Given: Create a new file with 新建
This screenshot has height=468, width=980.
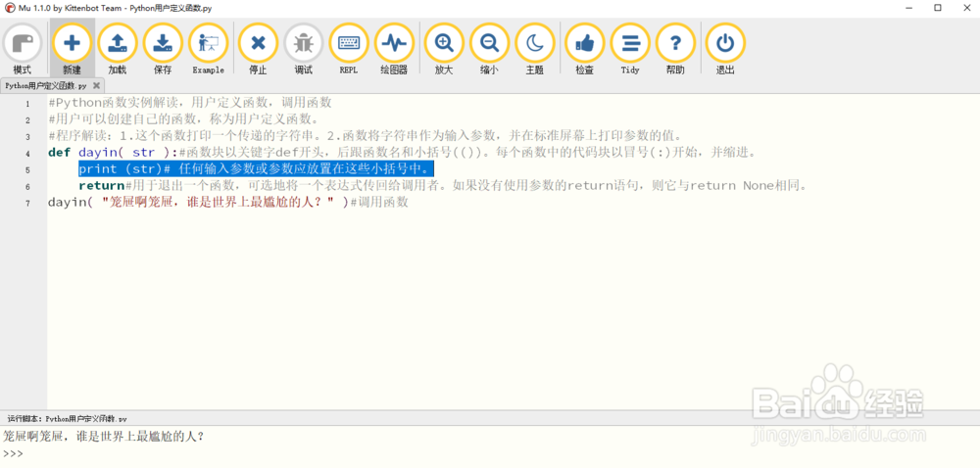Looking at the screenshot, I should (72, 49).
